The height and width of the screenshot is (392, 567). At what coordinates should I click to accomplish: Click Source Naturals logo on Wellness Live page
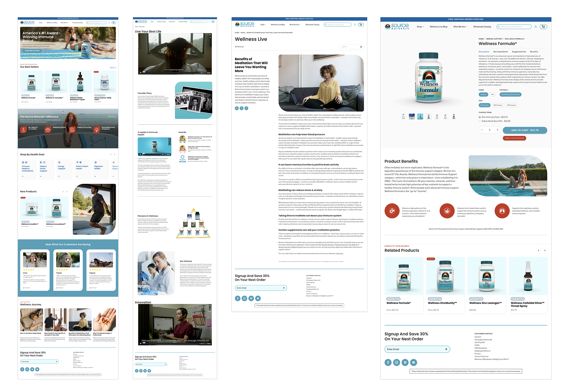point(245,24)
